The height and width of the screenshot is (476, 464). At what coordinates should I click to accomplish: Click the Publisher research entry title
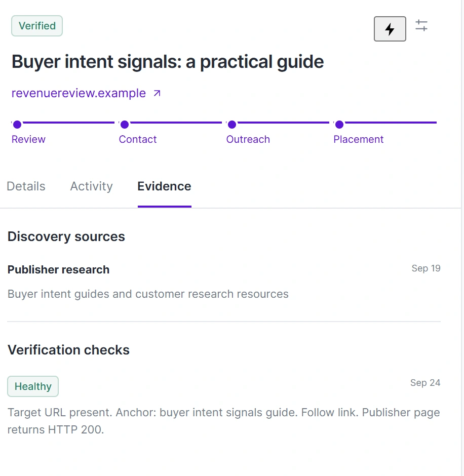click(x=58, y=269)
